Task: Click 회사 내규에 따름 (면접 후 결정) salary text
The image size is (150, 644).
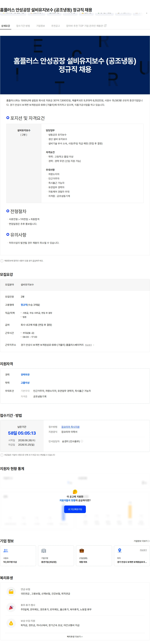Action: (36, 325)
